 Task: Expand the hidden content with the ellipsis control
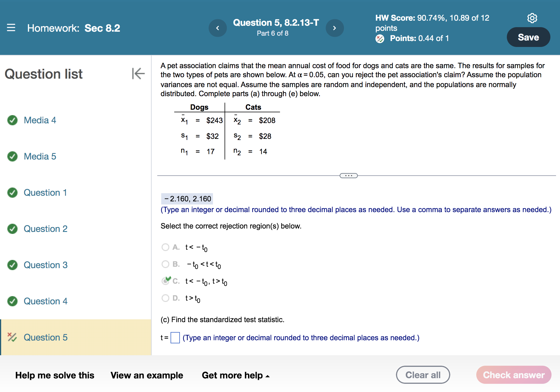tap(349, 175)
